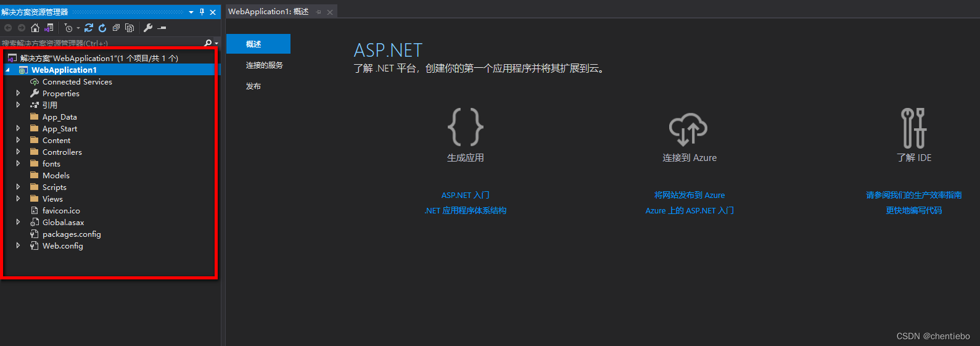Open the Azure 上的 ASP.NET 入门 link
Viewport: 980px width, 346px height.
(690, 210)
